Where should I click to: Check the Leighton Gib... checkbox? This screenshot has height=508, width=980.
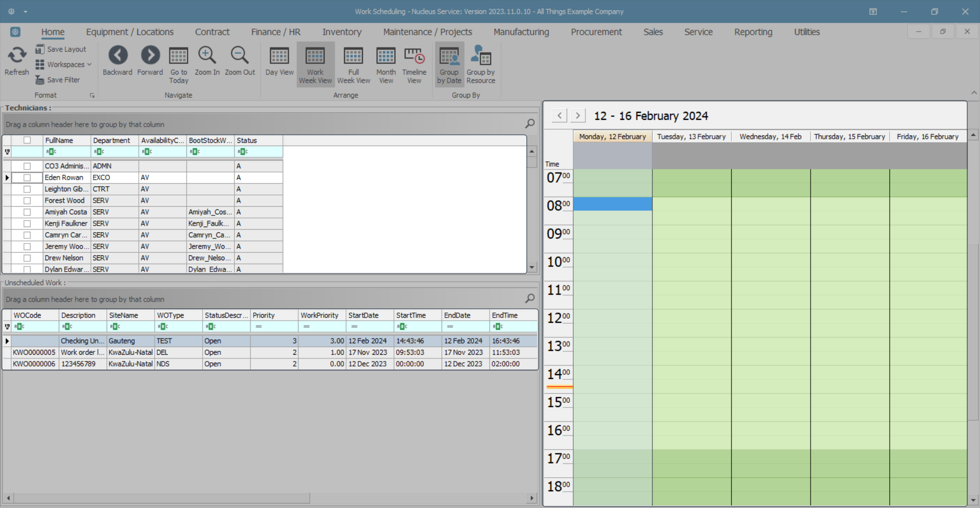pyautogui.click(x=27, y=189)
